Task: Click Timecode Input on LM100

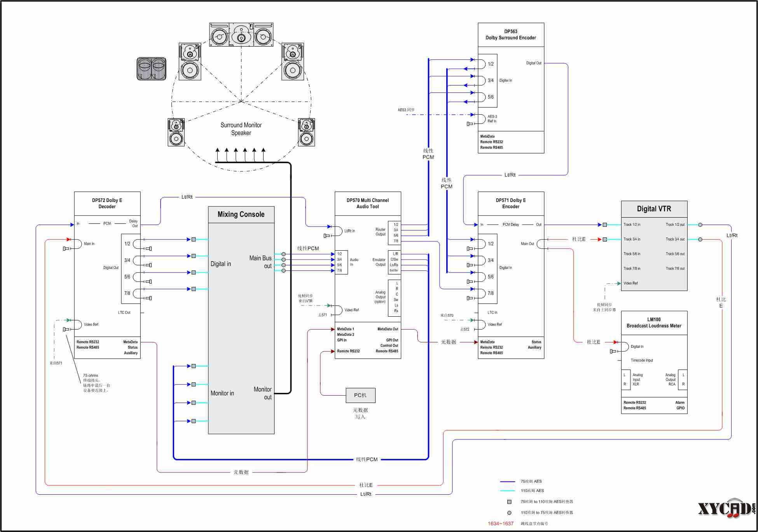Action: (642, 361)
